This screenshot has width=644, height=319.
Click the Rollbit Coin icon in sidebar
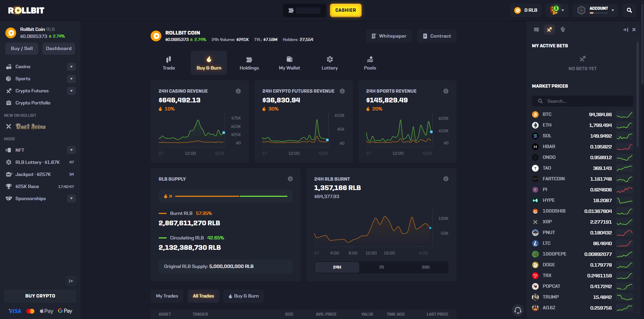[11, 33]
